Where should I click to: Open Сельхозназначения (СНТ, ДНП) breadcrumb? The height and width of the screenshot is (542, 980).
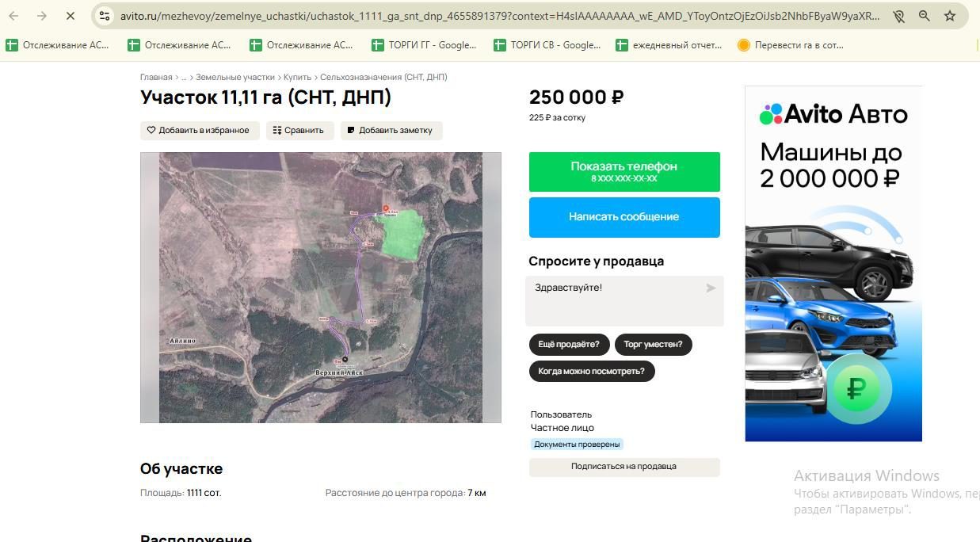click(x=383, y=77)
